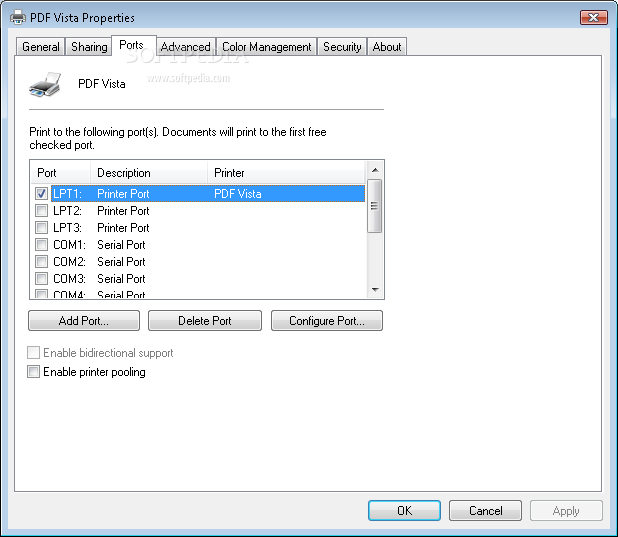Open the Sharing tab
618x537 pixels.
(x=89, y=47)
